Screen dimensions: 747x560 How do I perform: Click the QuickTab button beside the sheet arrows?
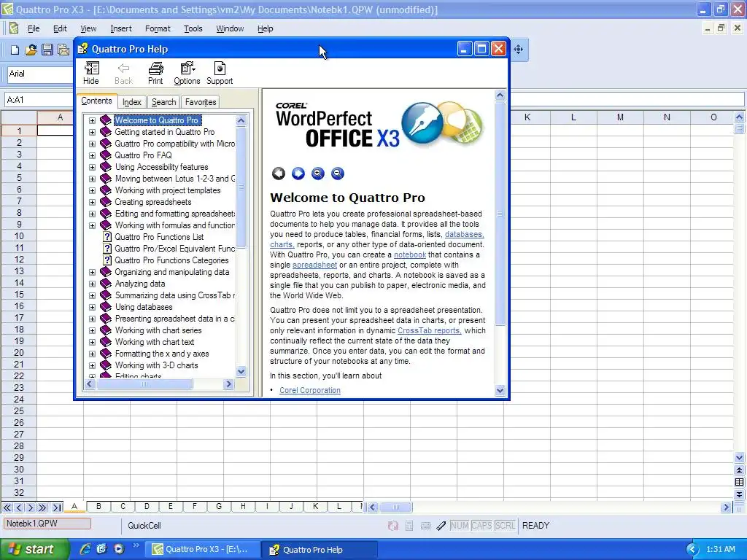[57, 507]
